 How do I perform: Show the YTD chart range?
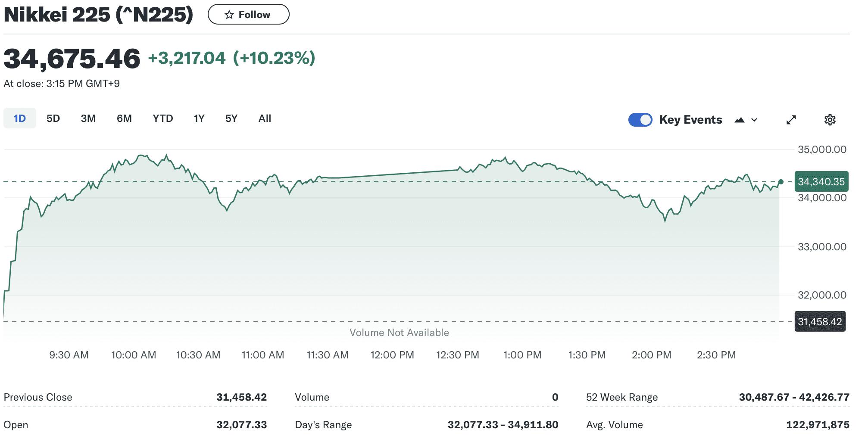(x=163, y=118)
